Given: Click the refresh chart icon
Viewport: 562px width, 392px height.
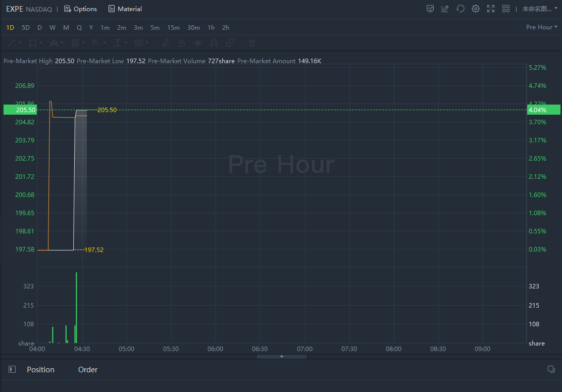Looking at the screenshot, I should click(460, 9).
